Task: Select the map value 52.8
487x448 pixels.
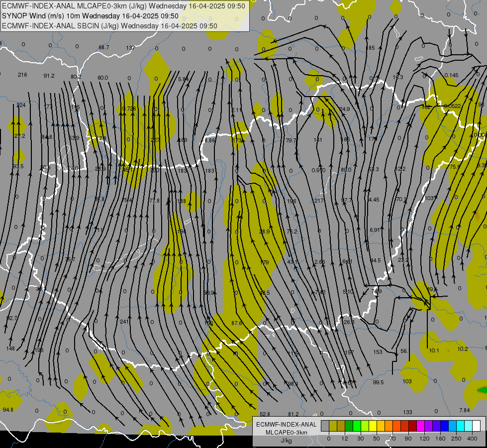Action: click(x=265, y=415)
